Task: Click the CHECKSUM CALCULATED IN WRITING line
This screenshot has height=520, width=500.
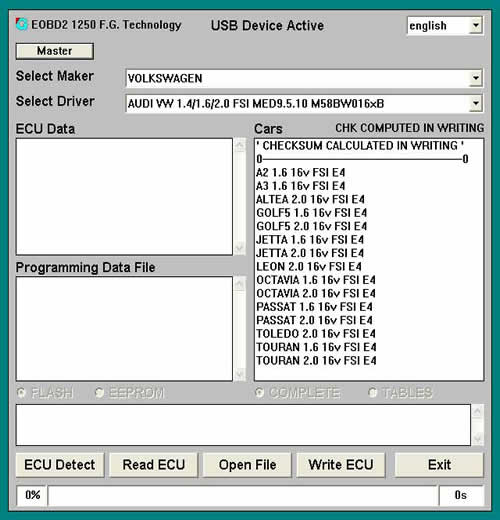Action: tap(360, 146)
